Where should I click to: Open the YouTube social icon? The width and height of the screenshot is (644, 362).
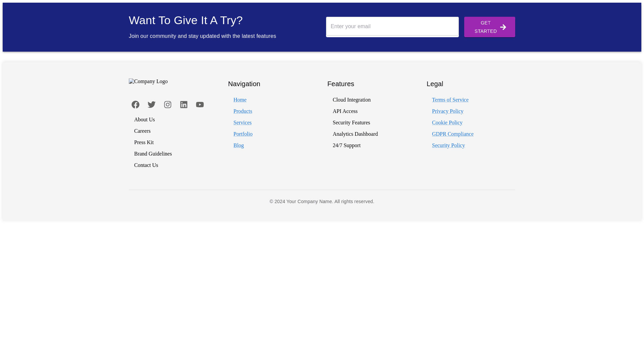[x=200, y=105]
